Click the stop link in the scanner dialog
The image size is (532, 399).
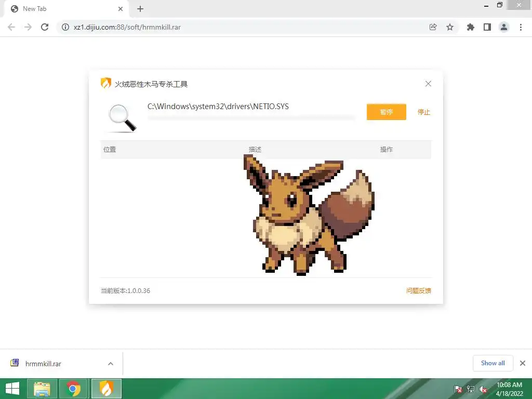coord(424,112)
